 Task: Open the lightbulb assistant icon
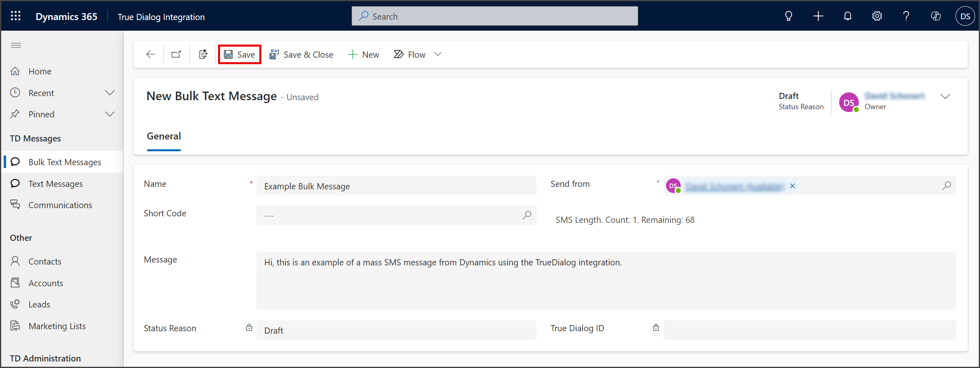click(x=788, y=16)
